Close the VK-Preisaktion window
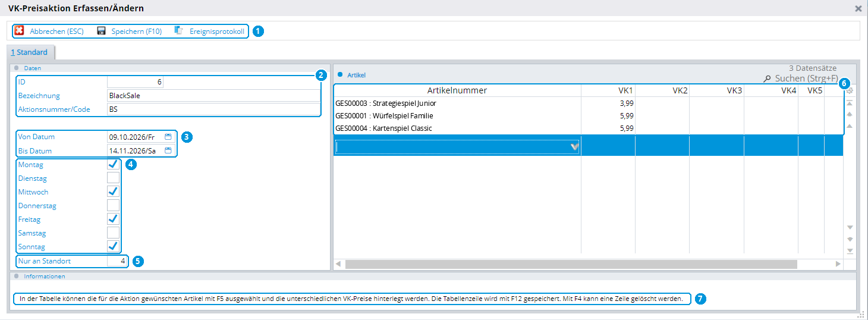Viewport: 868px width, 320px height. [858, 9]
